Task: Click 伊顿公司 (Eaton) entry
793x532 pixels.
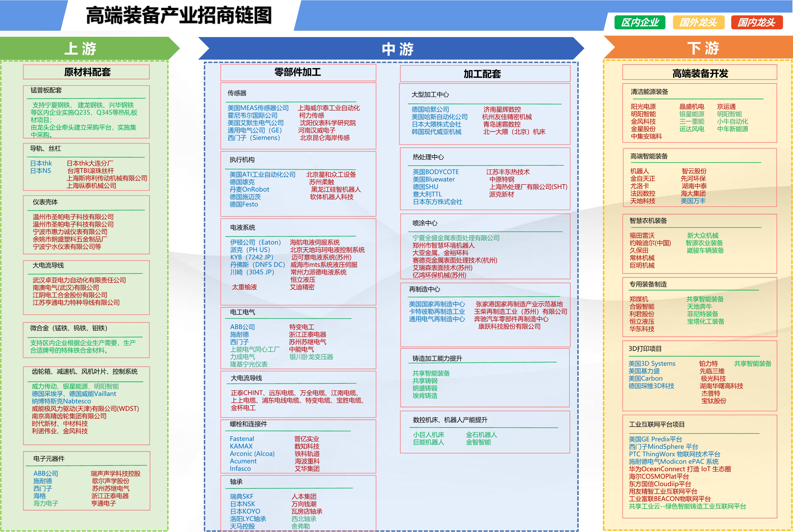Action: (256, 242)
